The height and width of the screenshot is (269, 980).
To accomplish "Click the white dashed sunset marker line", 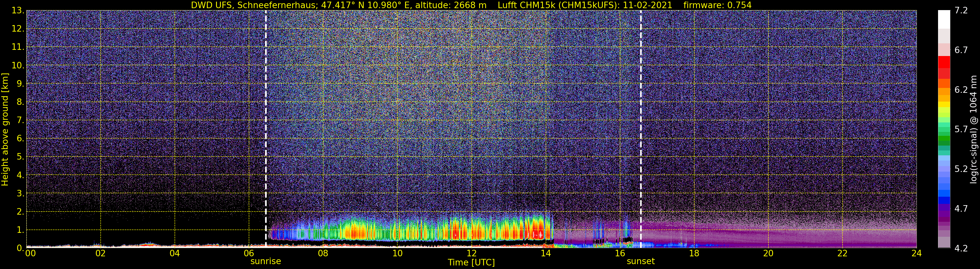I will (641, 129).
